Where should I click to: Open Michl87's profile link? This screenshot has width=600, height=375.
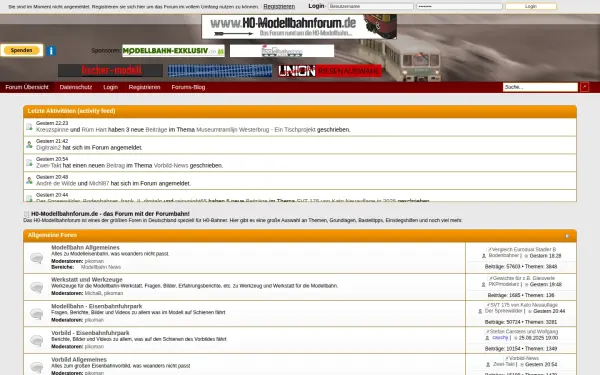point(99,184)
